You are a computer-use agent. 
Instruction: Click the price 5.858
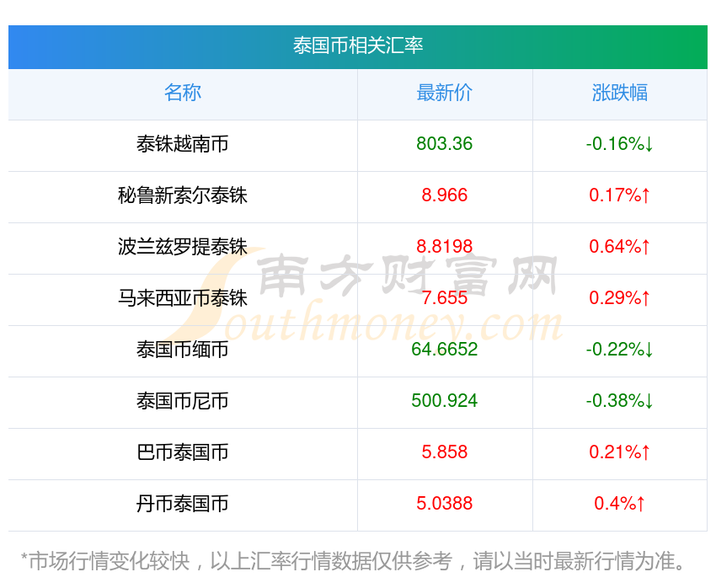(x=444, y=452)
